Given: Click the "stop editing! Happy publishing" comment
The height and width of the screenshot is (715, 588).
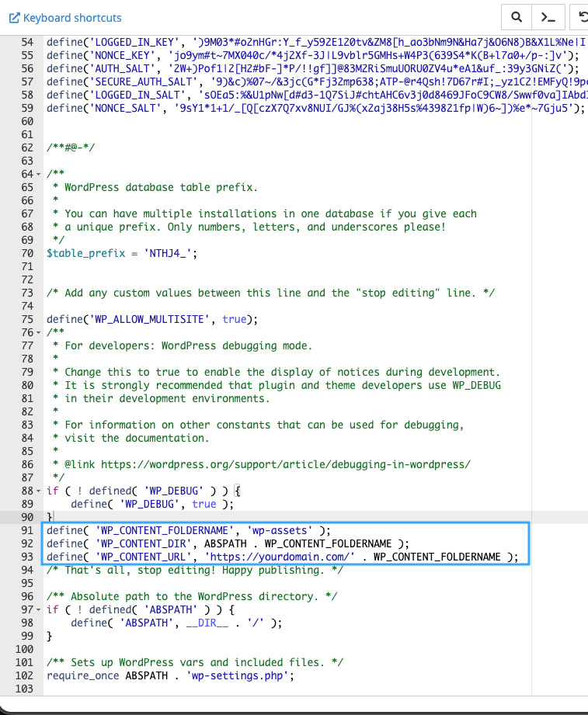Looking at the screenshot, I should click(194, 570).
